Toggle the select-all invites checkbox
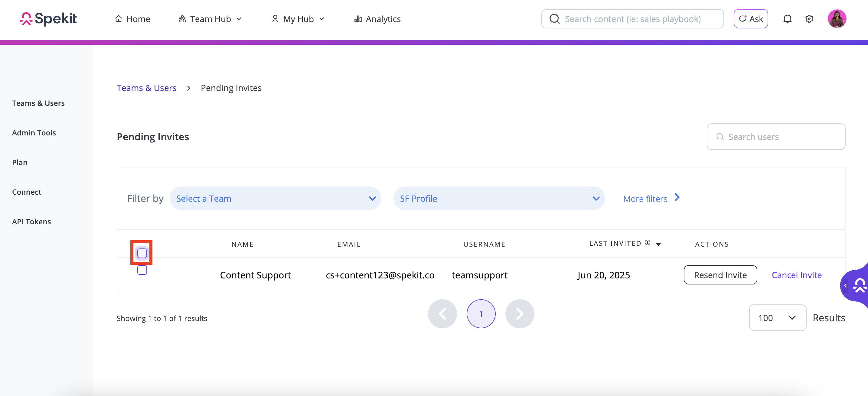This screenshot has width=868, height=396. pyautogui.click(x=142, y=253)
